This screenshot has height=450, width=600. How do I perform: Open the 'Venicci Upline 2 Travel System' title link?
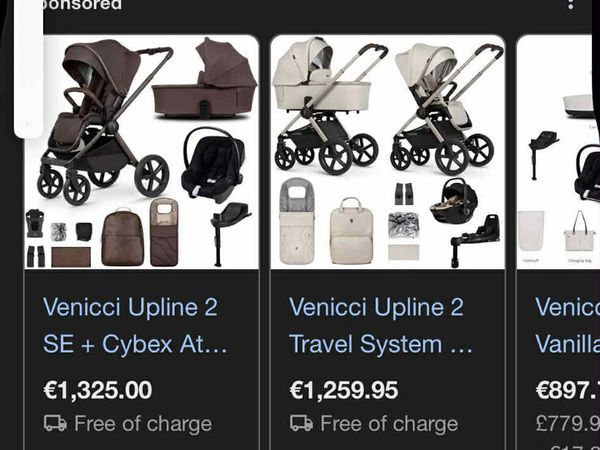pyautogui.click(x=381, y=326)
